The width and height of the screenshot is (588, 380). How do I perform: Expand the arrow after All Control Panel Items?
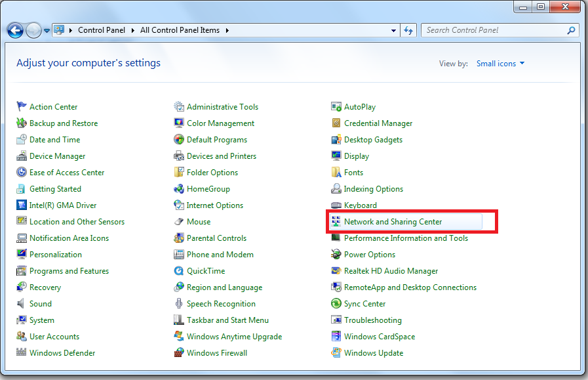(227, 30)
